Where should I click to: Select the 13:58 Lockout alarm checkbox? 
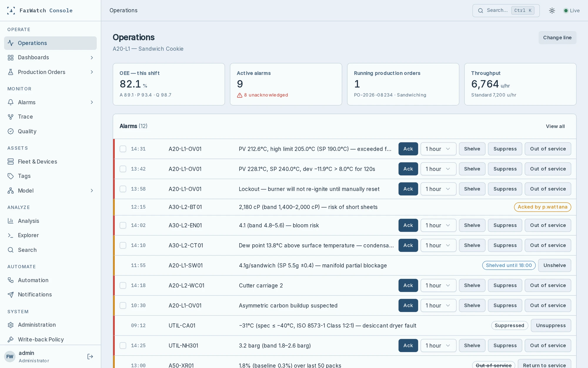[x=123, y=189]
